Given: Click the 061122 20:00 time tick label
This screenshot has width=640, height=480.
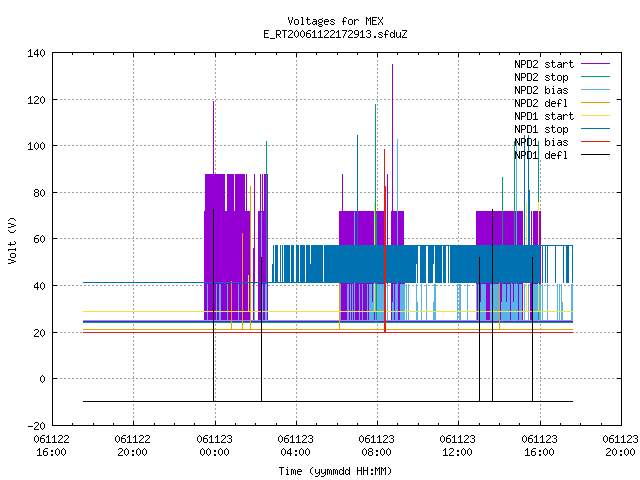Looking at the screenshot, I should coord(133,446).
